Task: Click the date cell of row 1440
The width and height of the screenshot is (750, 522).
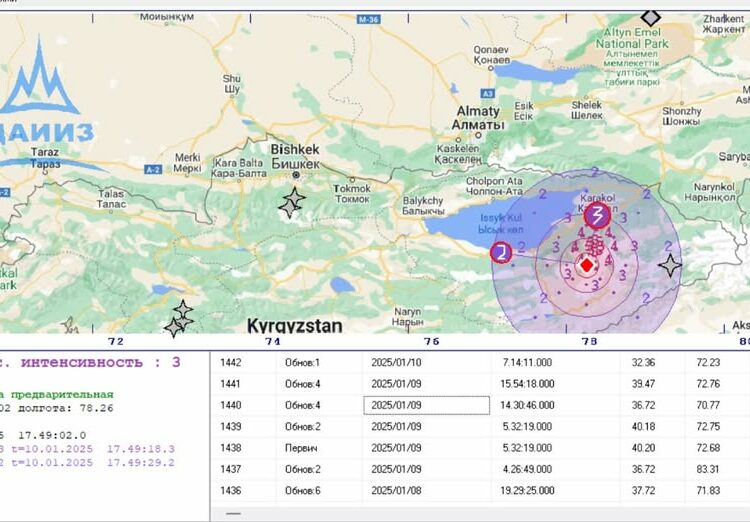Action: [426, 405]
